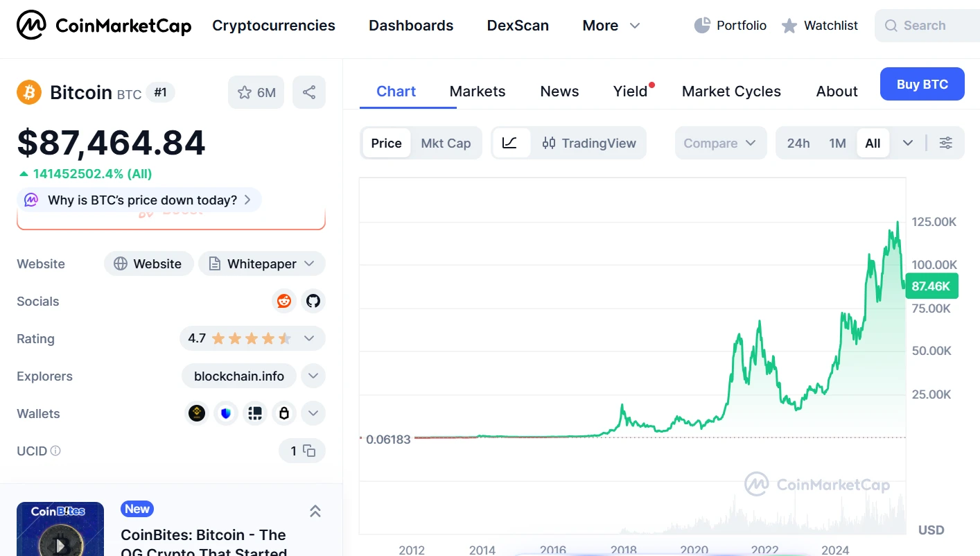Expand the Explorers list under blockchain.info
Image resolution: width=980 pixels, height=556 pixels.
313,376
